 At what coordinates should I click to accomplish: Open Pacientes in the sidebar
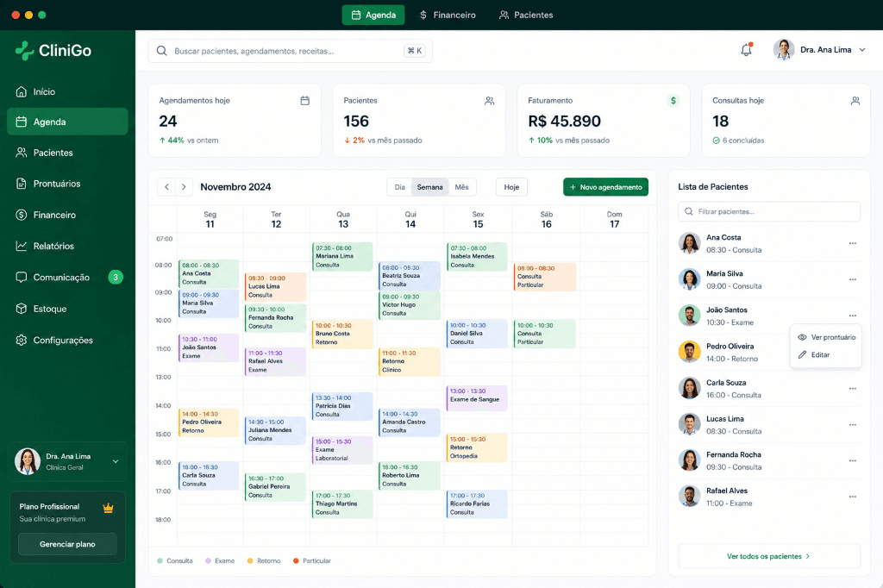(x=67, y=153)
